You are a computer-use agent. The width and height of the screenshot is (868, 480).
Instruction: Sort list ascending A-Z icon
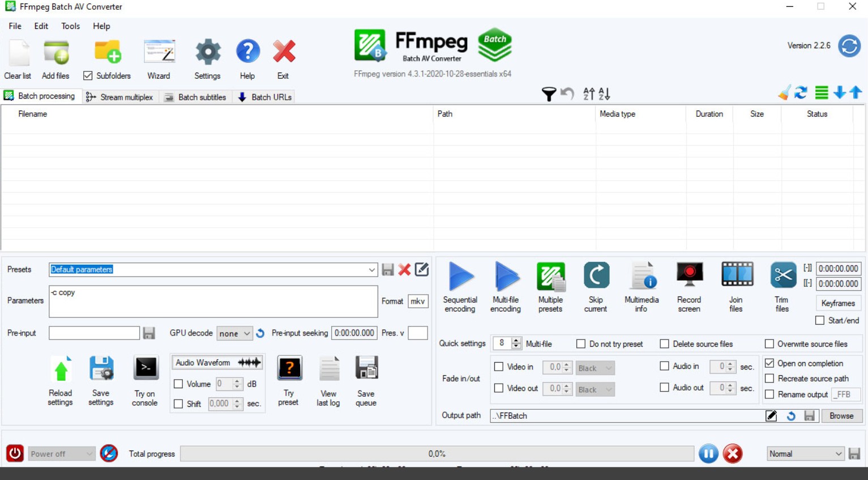click(589, 94)
